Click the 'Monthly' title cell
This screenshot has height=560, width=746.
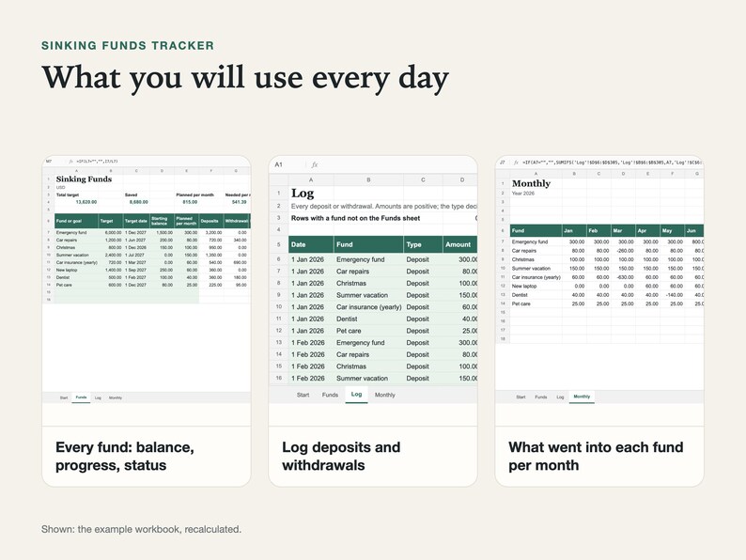coord(531,183)
